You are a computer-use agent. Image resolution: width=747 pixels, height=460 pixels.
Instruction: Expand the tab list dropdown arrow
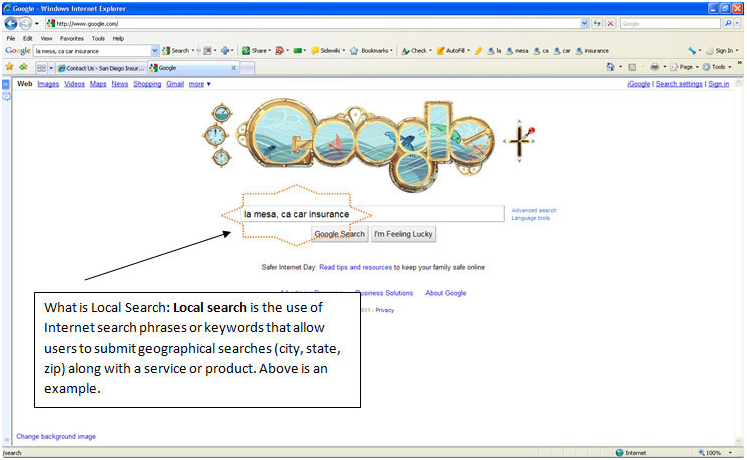pos(51,68)
